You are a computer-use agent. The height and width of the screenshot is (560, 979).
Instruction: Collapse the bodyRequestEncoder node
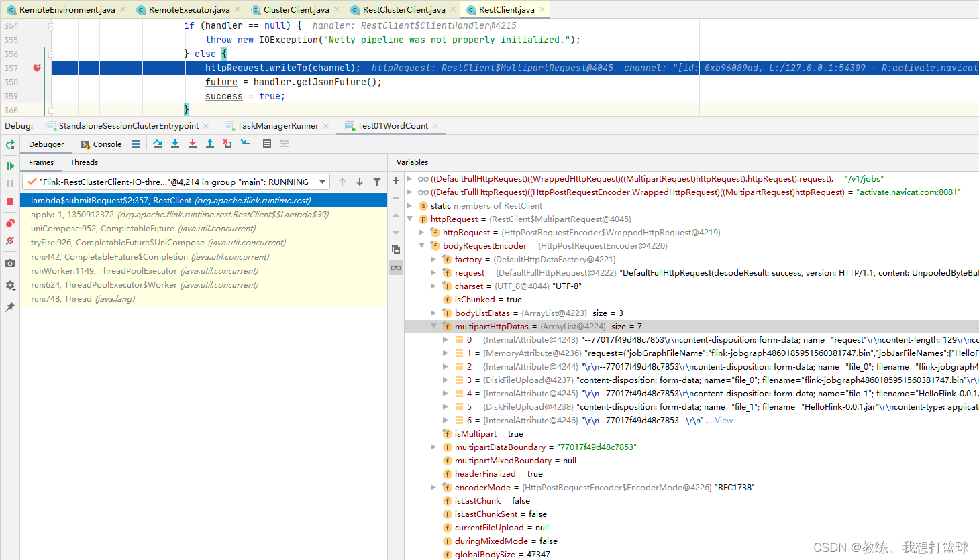coord(421,245)
